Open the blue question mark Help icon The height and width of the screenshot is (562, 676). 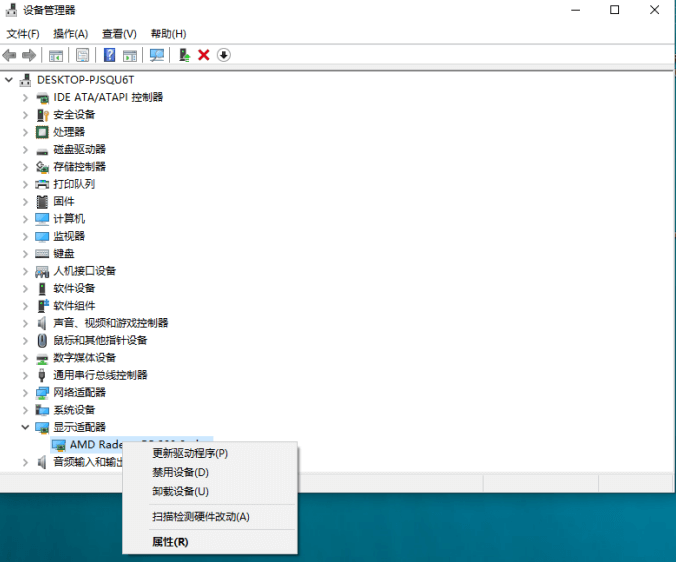(x=110, y=55)
